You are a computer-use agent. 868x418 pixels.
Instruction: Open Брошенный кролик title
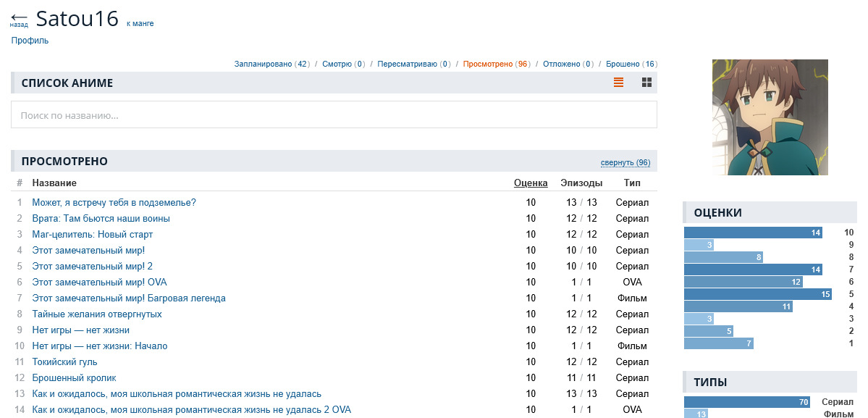click(x=74, y=378)
